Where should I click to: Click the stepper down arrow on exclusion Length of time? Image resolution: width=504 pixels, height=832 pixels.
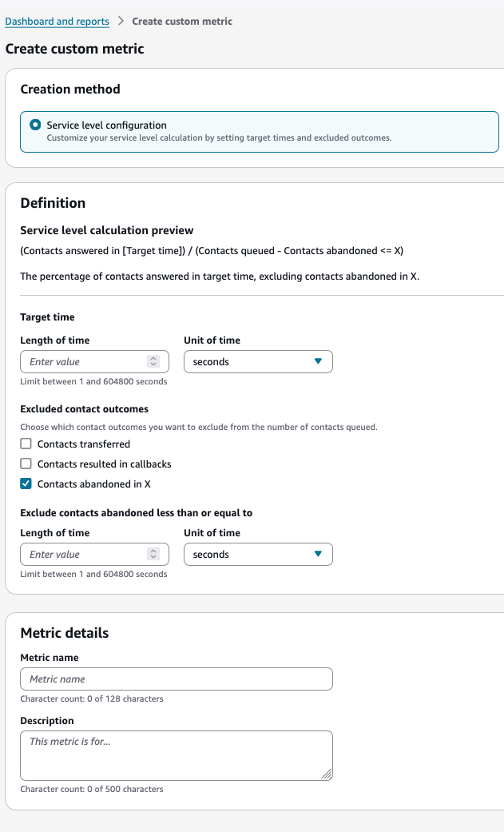coord(153,557)
